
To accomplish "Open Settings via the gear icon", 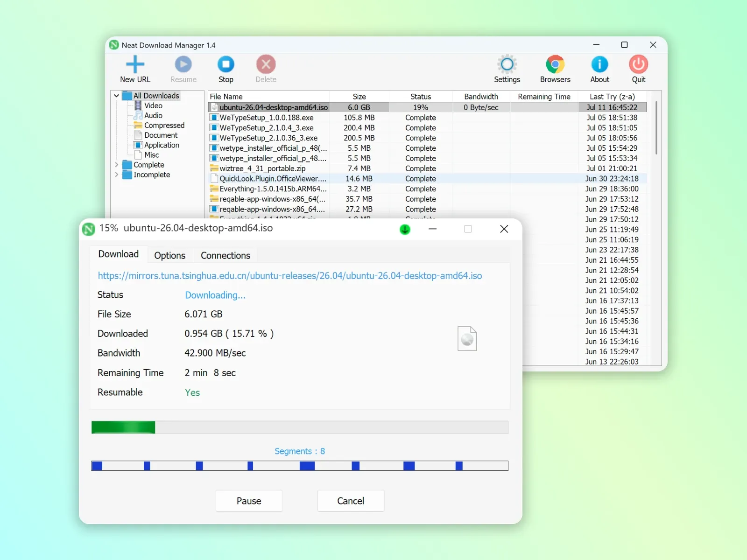I will pyautogui.click(x=507, y=64).
